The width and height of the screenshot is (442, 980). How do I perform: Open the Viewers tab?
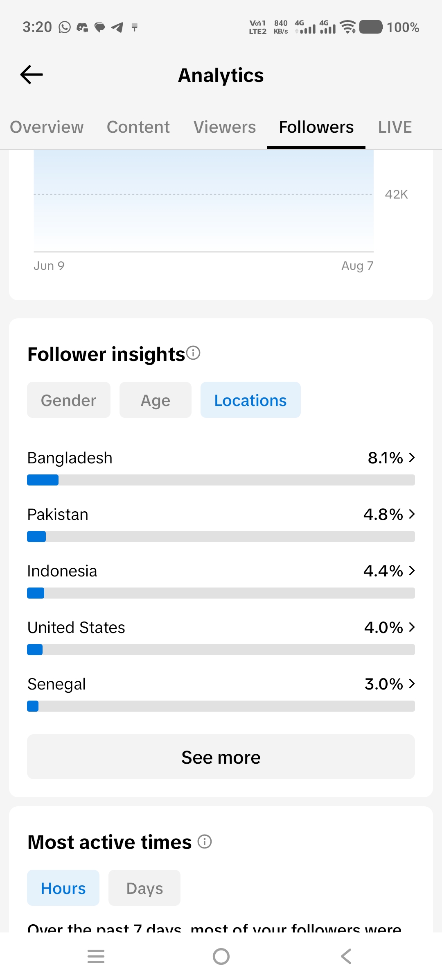(x=225, y=127)
